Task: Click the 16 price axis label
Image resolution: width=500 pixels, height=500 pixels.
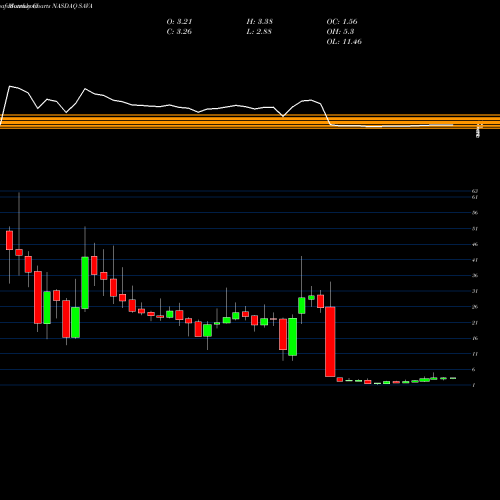Action: (x=475, y=338)
